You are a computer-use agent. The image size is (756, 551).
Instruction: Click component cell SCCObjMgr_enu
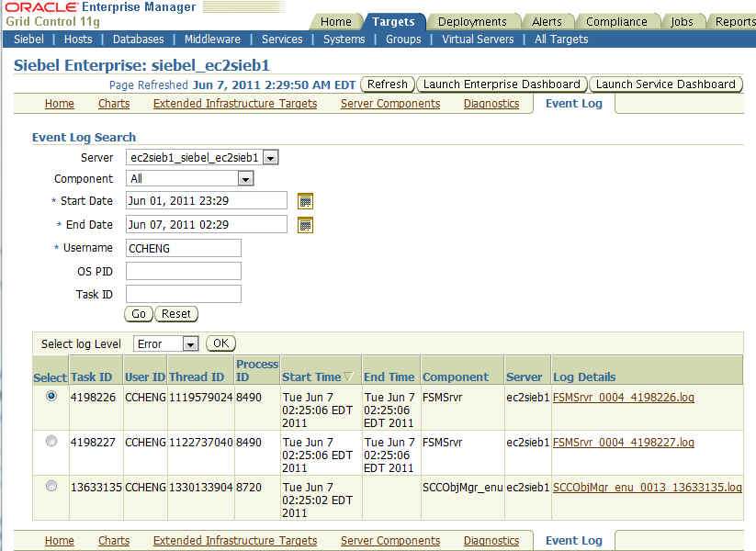pyautogui.click(x=462, y=488)
